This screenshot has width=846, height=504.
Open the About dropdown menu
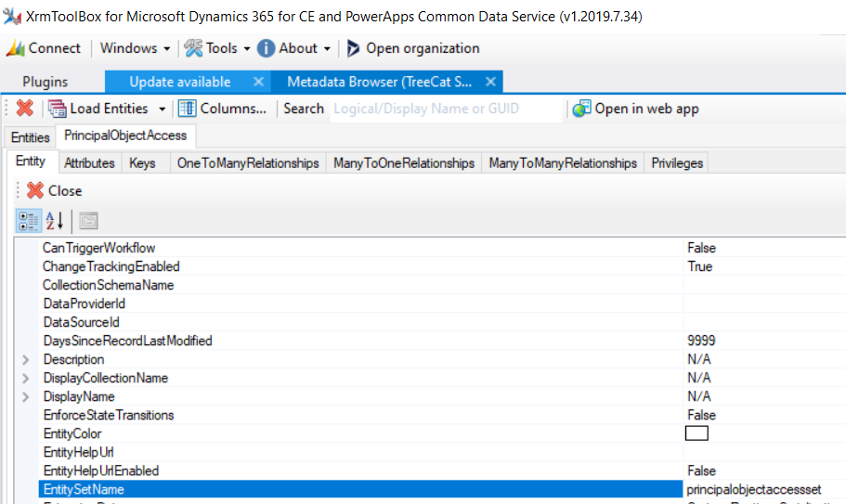[294, 48]
